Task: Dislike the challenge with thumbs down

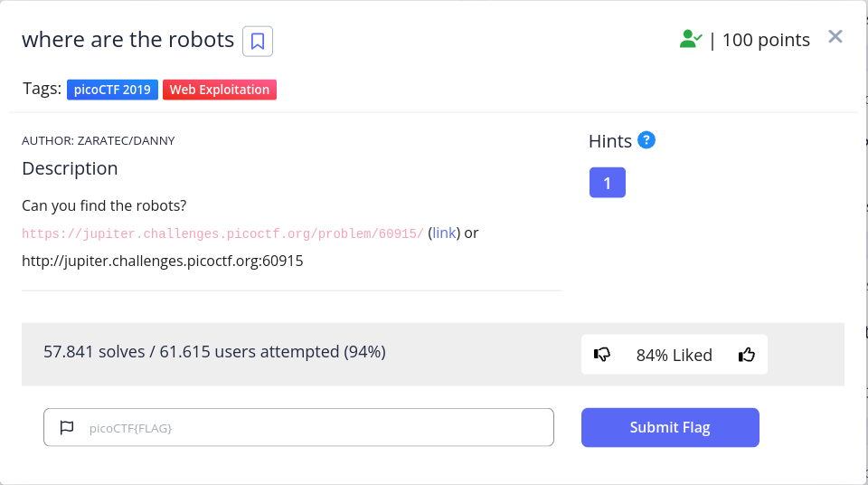Action: coord(602,355)
